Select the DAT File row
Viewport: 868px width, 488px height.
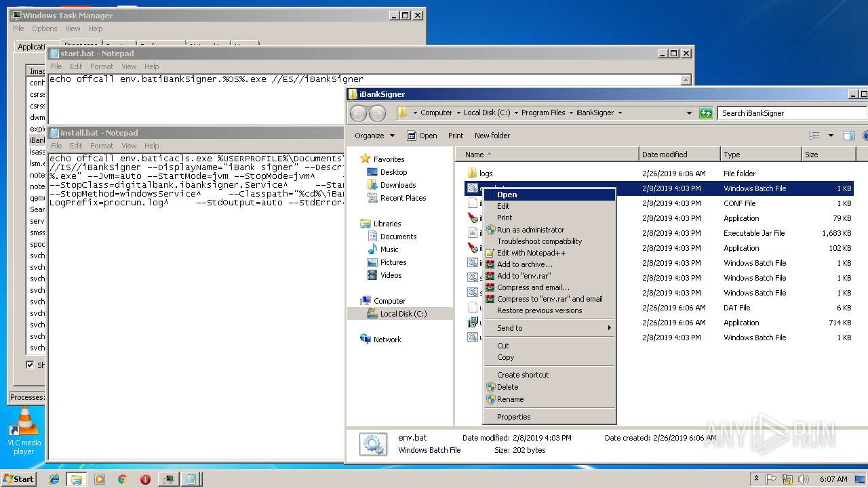pyautogui.click(x=658, y=308)
